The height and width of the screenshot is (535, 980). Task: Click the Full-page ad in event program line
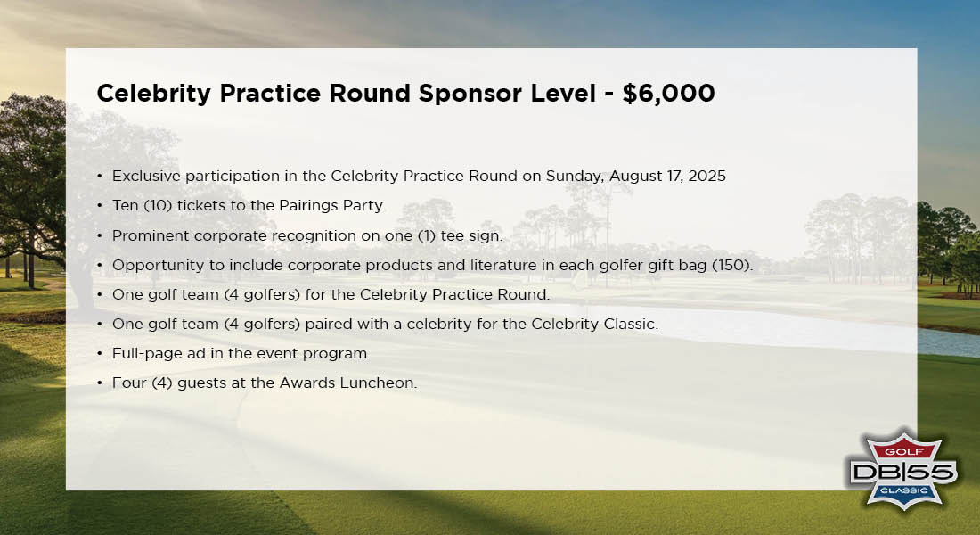(241, 353)
